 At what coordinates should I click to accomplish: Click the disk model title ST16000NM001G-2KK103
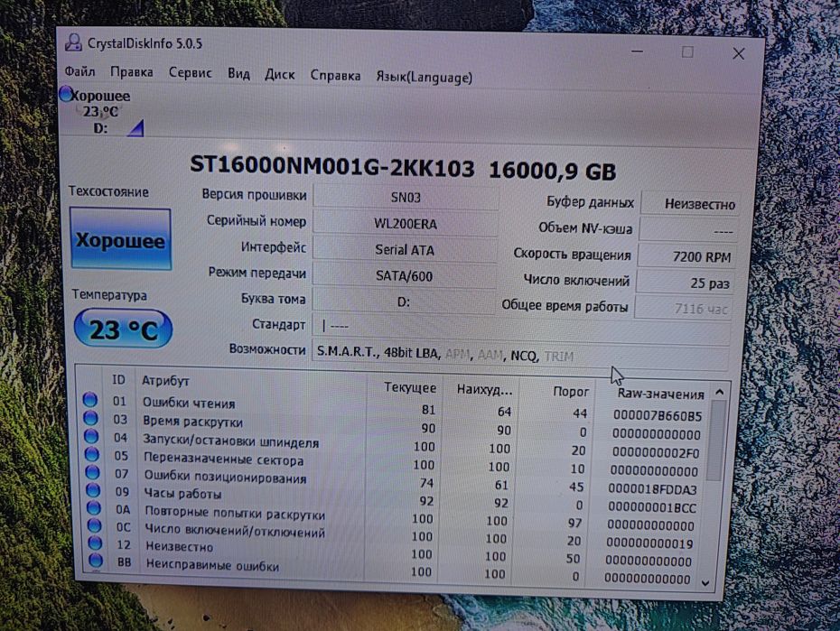[332, 166]
